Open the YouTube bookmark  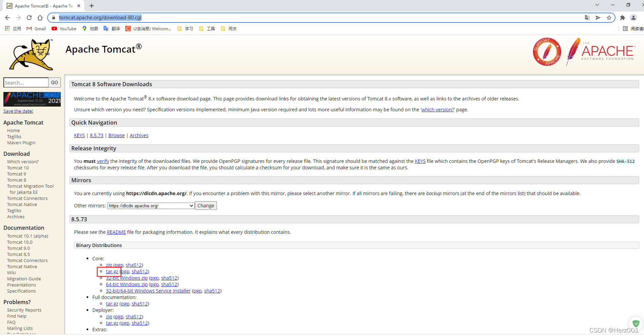(64, 29)
